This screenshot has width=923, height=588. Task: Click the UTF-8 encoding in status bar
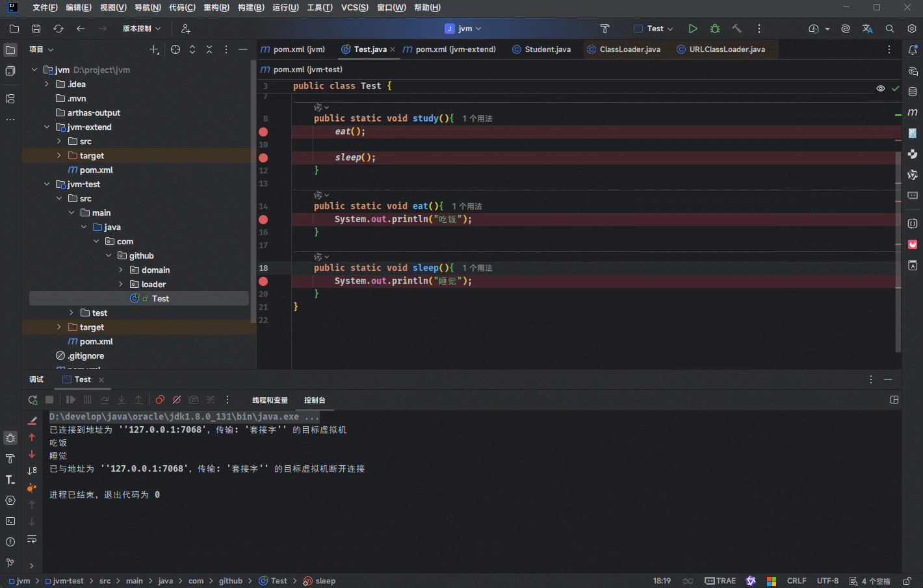point(827,581)
